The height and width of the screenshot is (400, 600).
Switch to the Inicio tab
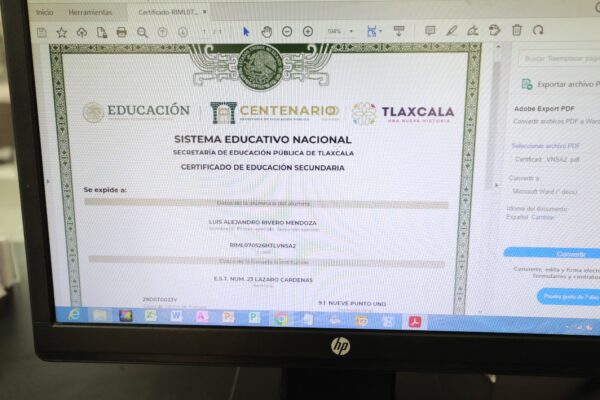tap(45, 12)
